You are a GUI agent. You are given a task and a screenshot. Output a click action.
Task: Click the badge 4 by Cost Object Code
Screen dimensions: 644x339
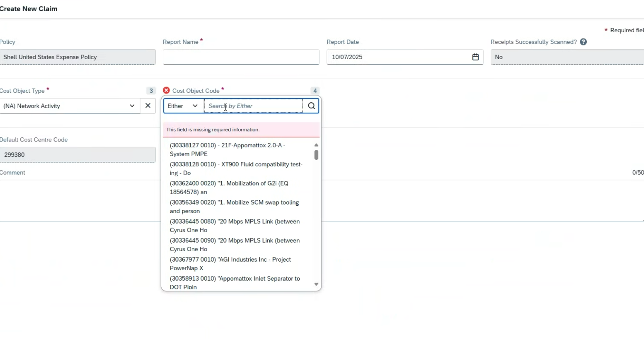click(x=315, y=91)
